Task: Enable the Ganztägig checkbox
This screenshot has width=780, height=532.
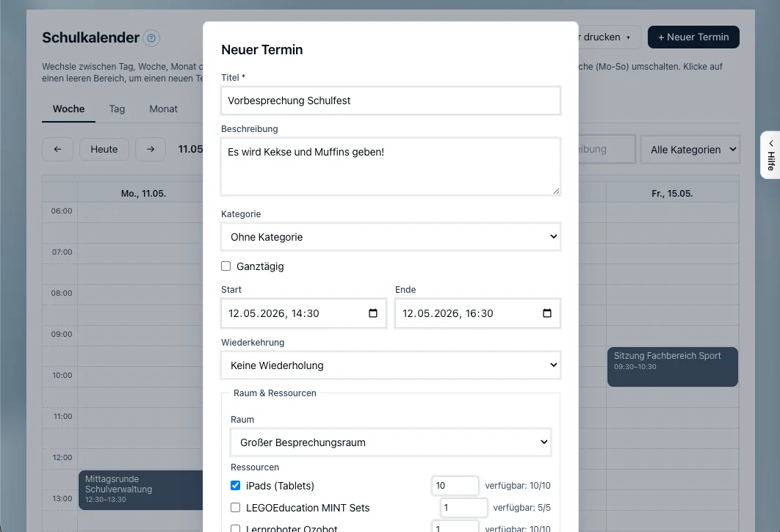Action: click(x=225, y=266)
